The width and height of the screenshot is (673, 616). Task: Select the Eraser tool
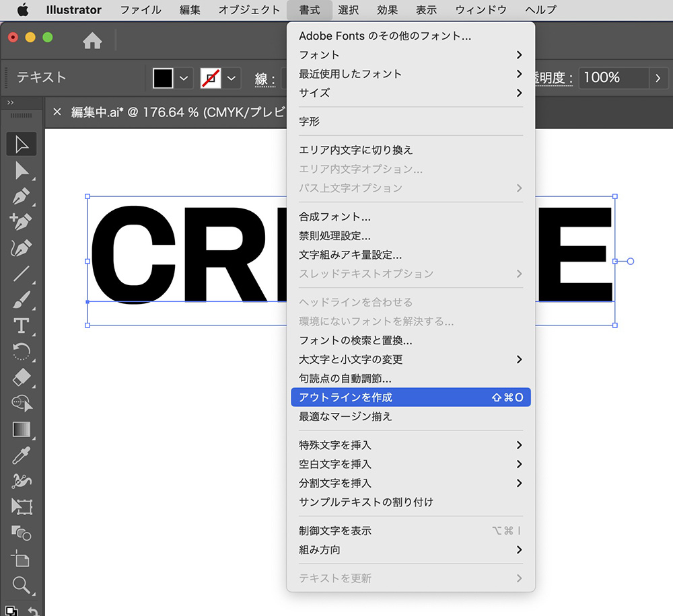coord(22,377)
